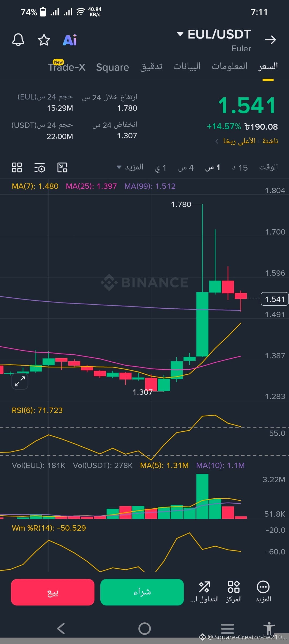The height and width of the screenshot is (644, 289).
Task: Switch to the Trade-X tab
Action: pos(67,67)
